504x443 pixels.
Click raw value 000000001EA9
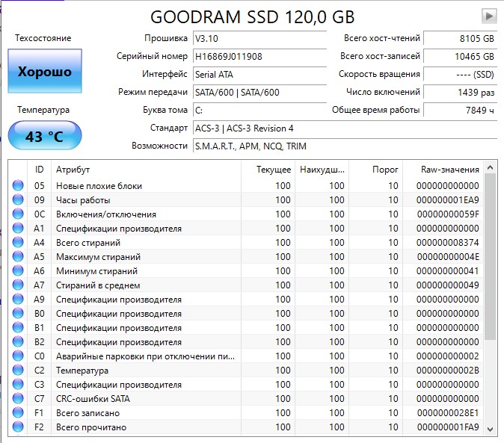(448, 200)
